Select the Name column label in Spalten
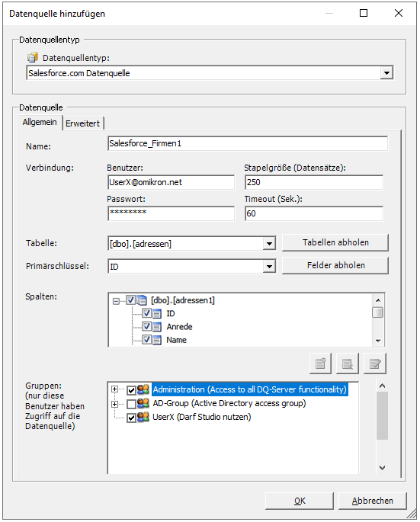This screenshot has width=420, height=522. 176,340
